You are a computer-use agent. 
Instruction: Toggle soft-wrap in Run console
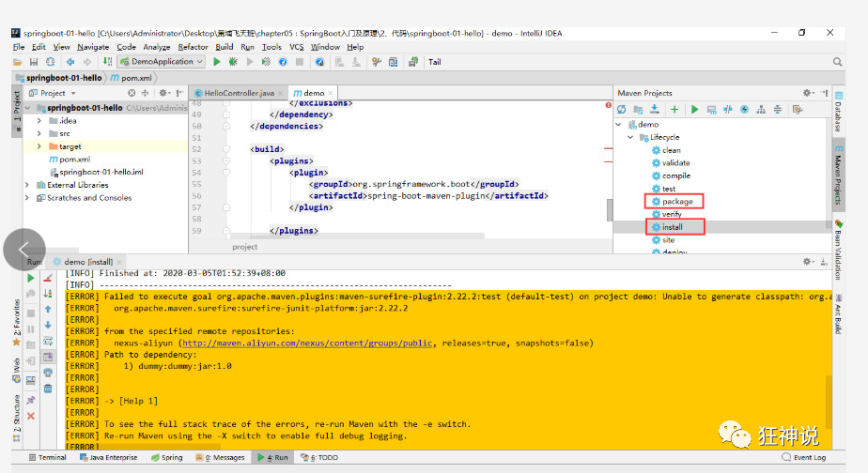click(48, 341)
